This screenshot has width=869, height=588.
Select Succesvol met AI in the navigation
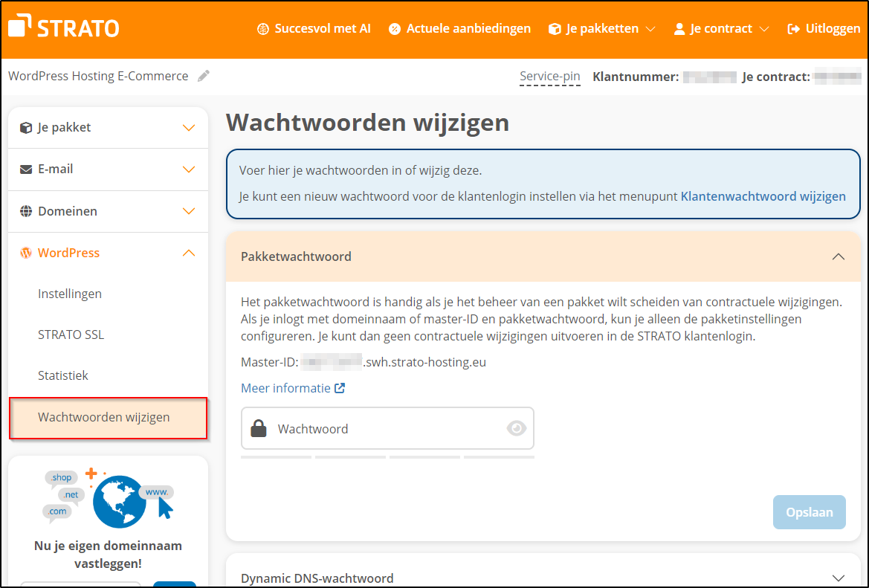click(x=323, y=28)
